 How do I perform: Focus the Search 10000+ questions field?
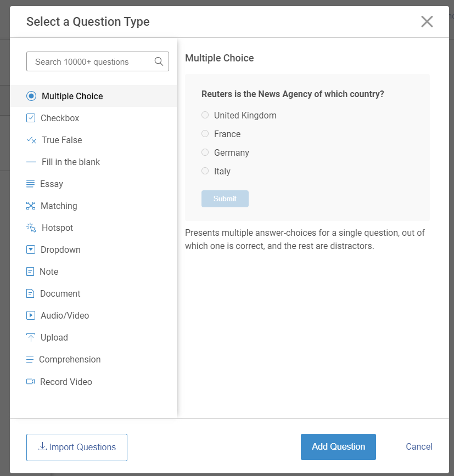pyautogui.click(x=91, y=62)
